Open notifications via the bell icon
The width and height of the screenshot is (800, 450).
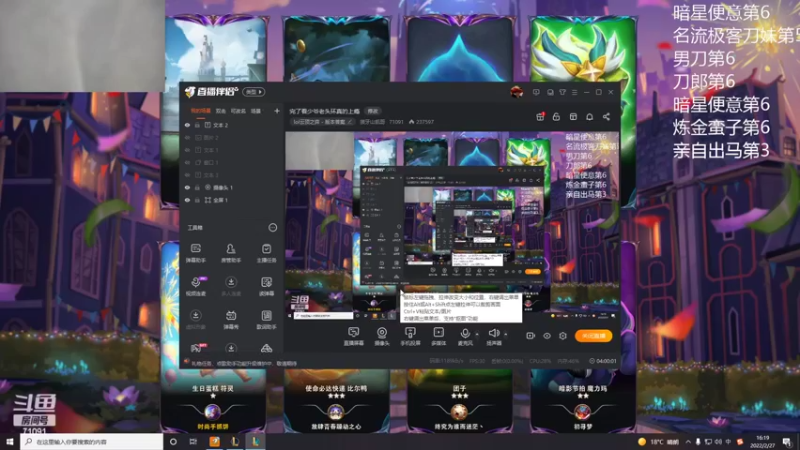589,117
